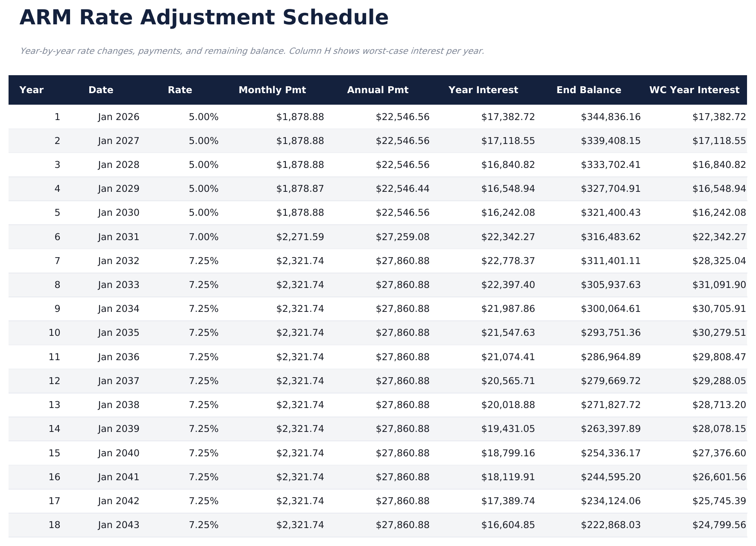Select the WC Year Interest header
The height and width of the screenshot is (546, 756).
coord(694,90)
